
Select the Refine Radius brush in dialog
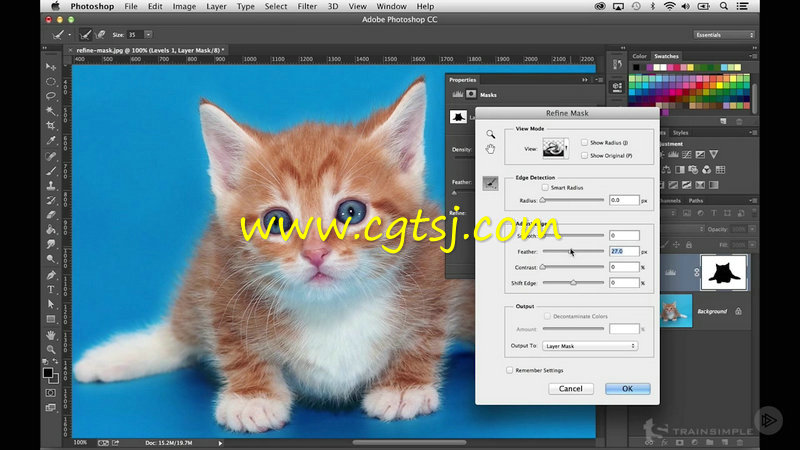pyautogui.click(x=490, y=183)
